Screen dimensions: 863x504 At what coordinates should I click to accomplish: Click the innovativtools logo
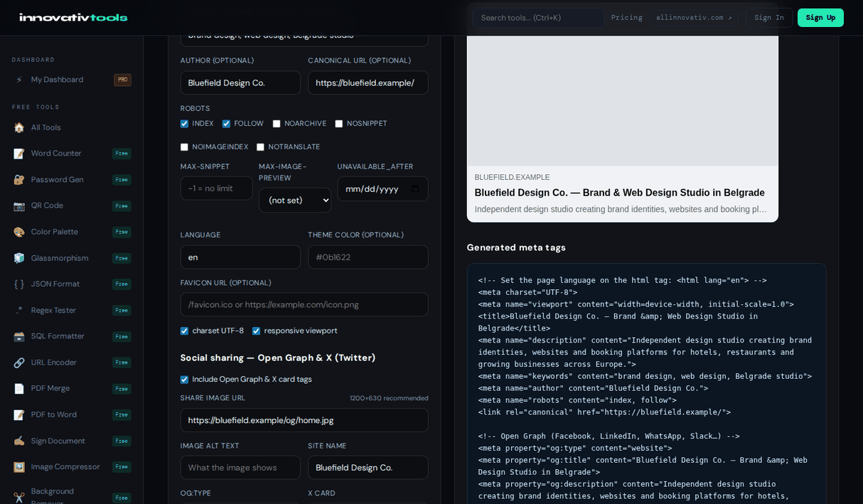(x=73, y=18)
